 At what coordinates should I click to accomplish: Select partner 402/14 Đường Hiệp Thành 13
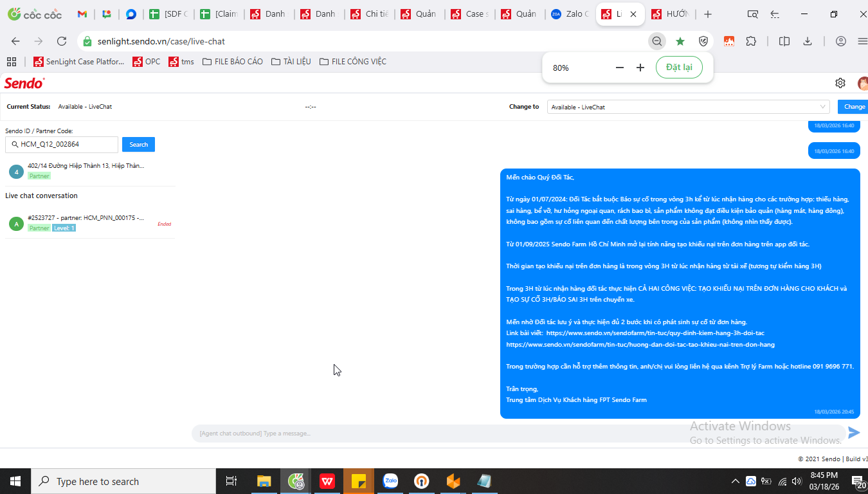click(90, 170)
